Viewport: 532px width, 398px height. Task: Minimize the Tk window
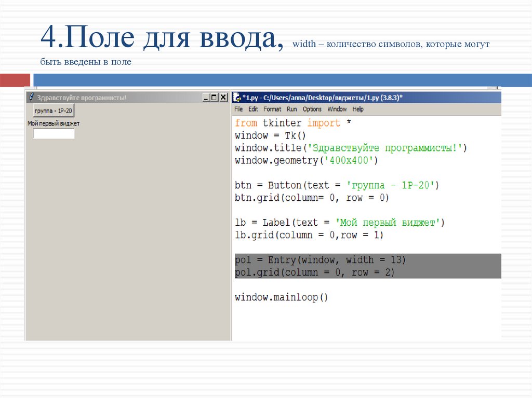206,98
